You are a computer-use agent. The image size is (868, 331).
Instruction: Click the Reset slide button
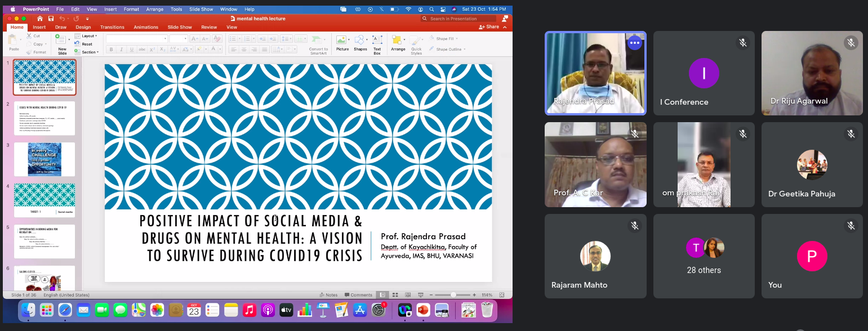click(x=84, y=44)
